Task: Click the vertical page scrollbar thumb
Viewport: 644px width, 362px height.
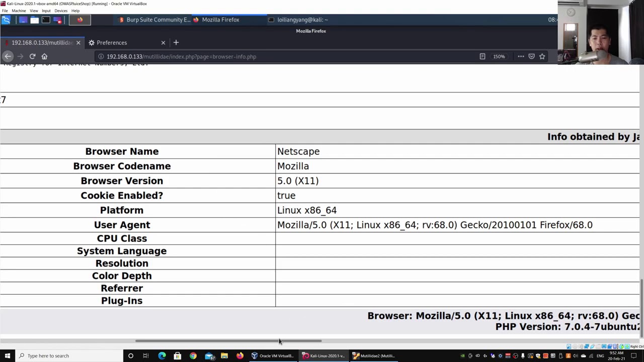Action: [641, 308]
